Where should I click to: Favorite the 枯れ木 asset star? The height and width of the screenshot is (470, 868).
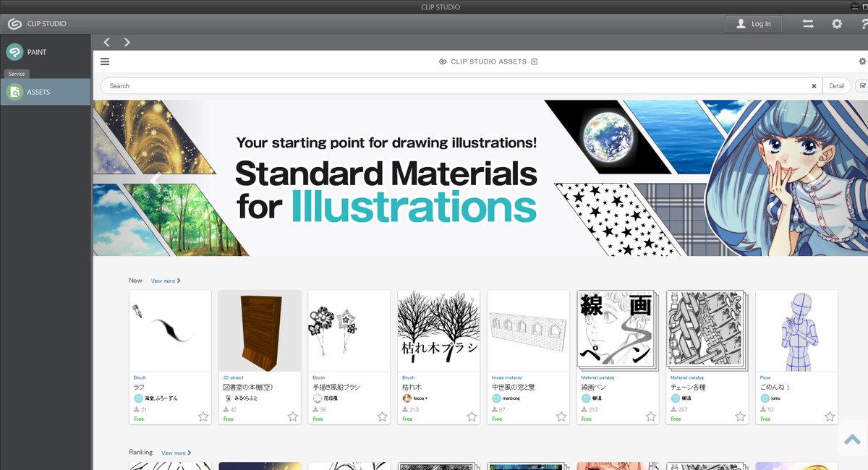click(x=472, y=416)
